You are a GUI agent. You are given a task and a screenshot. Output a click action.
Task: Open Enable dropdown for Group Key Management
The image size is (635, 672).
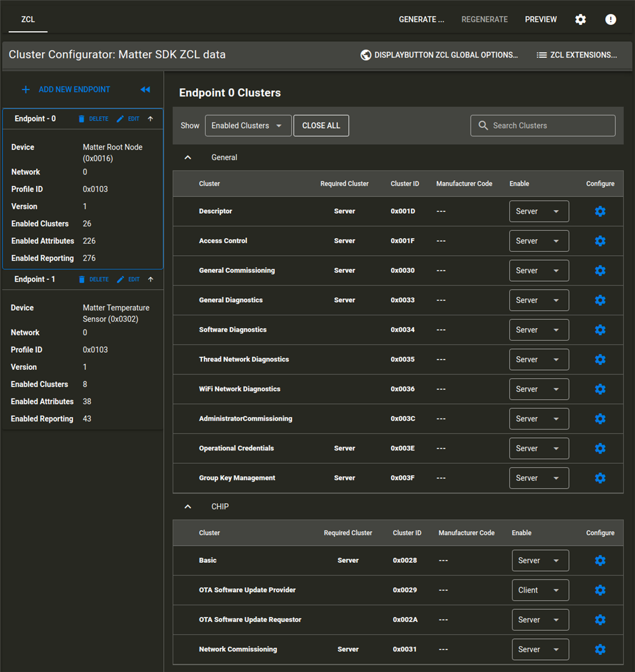(539, 478)
